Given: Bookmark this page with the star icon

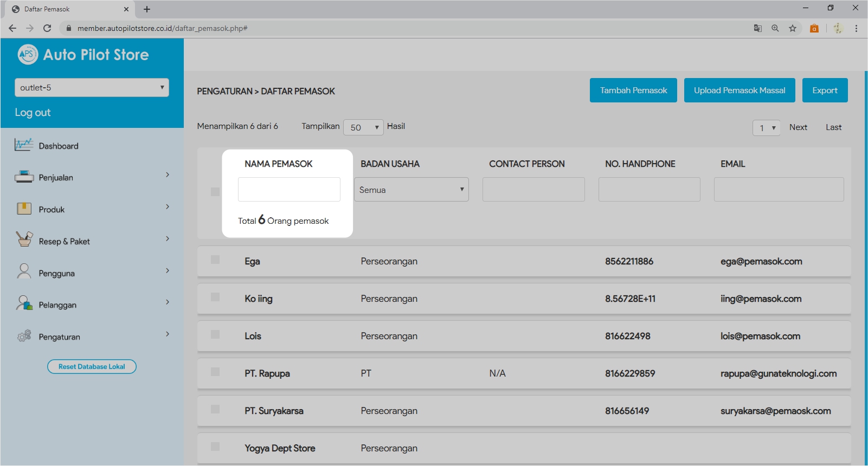Looking at the screenshot, I should (793, 28).
